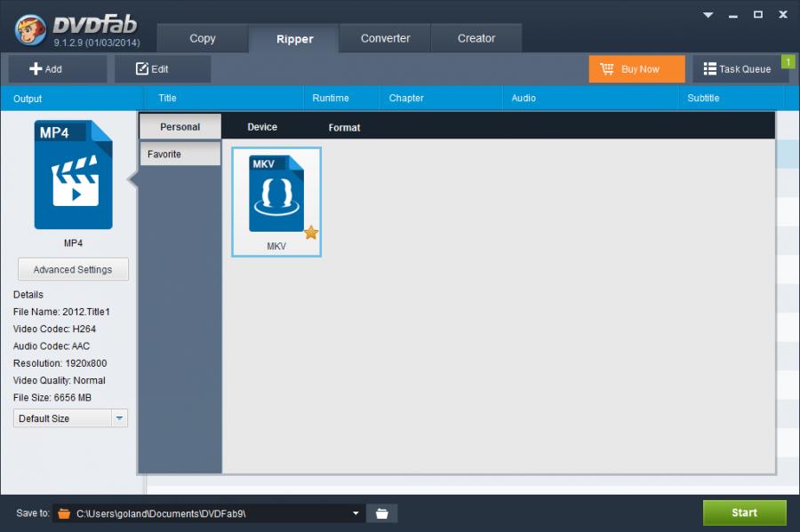Image resolution: width=800 pixels, height=532 pixels.
Task: Switch to the Creator tab
Action: (476, 38)
